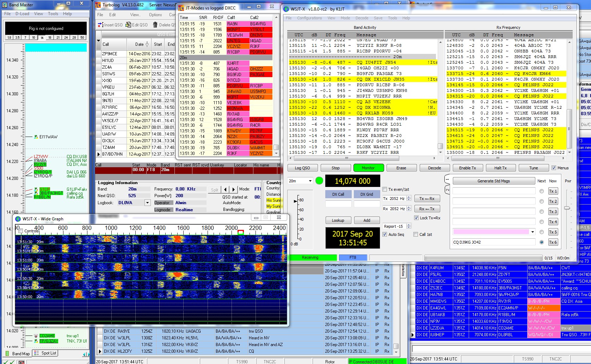Open the Logbook DL0VA dropdown
The height and width of the screenshot is (364, 591).
coord(148,203)
